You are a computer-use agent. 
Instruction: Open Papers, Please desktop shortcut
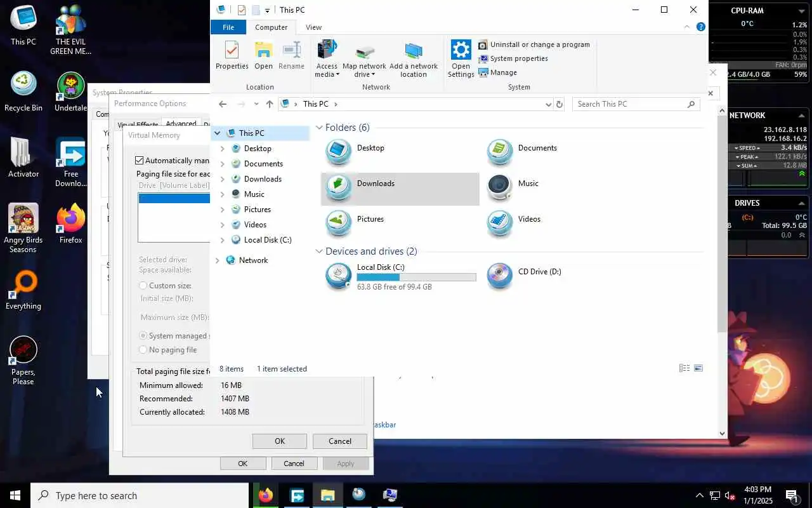click(x=23, y=360)
